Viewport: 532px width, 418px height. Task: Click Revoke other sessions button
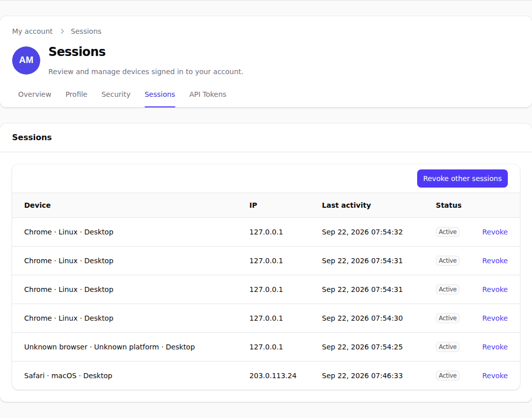click(462, 178)
